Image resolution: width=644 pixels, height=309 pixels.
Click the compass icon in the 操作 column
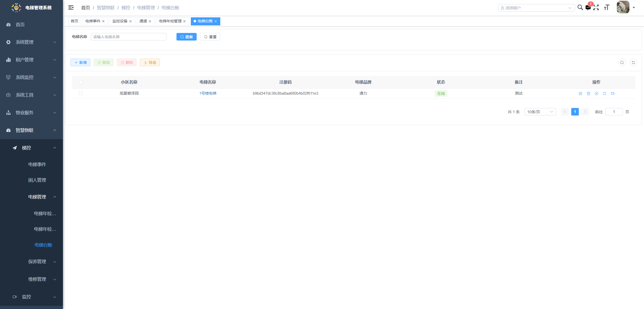pyautogui.click(x=596, y=93)
